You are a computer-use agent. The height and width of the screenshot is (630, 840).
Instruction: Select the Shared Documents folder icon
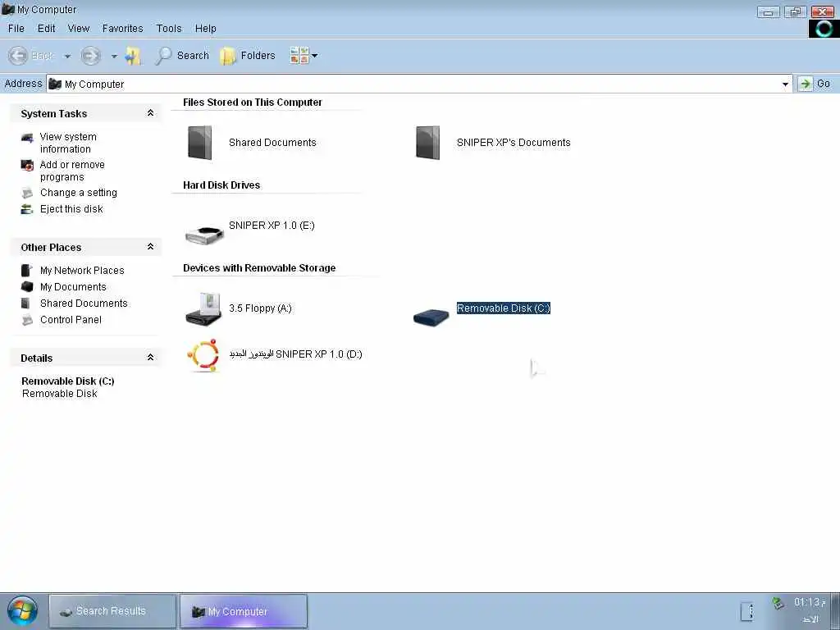200,143
